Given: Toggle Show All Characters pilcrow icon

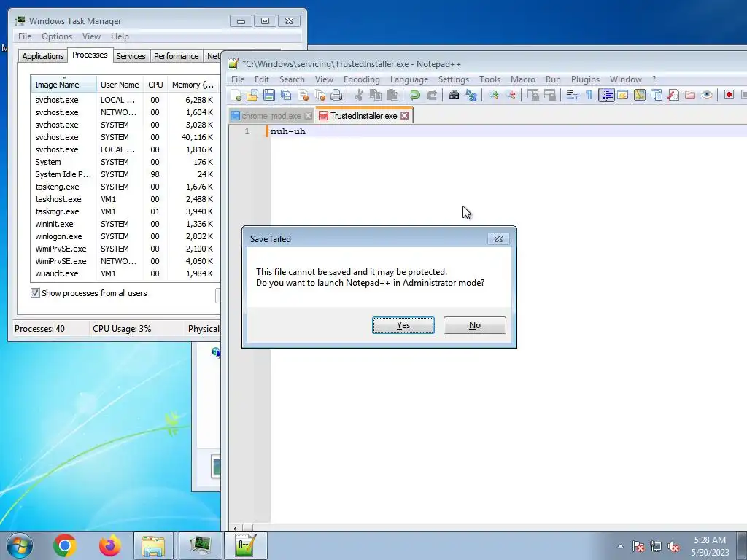Looking at the screenshot, I should (589, 96).
